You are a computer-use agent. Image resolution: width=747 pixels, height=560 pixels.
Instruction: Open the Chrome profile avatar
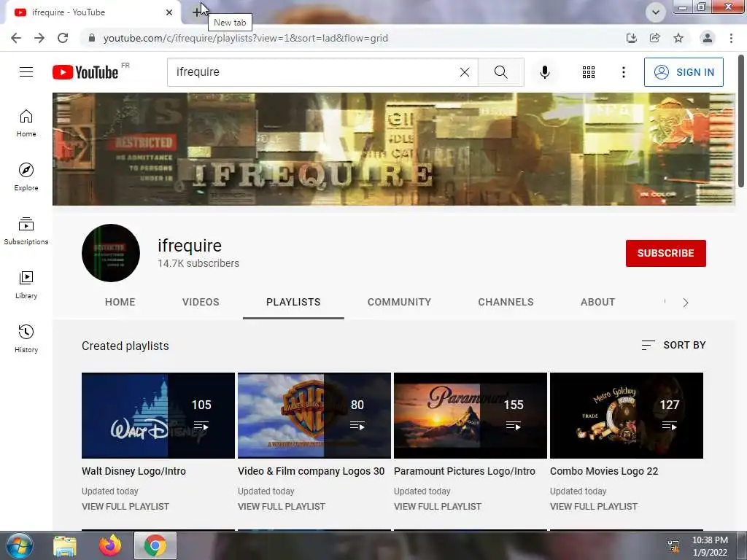point(708,38)
